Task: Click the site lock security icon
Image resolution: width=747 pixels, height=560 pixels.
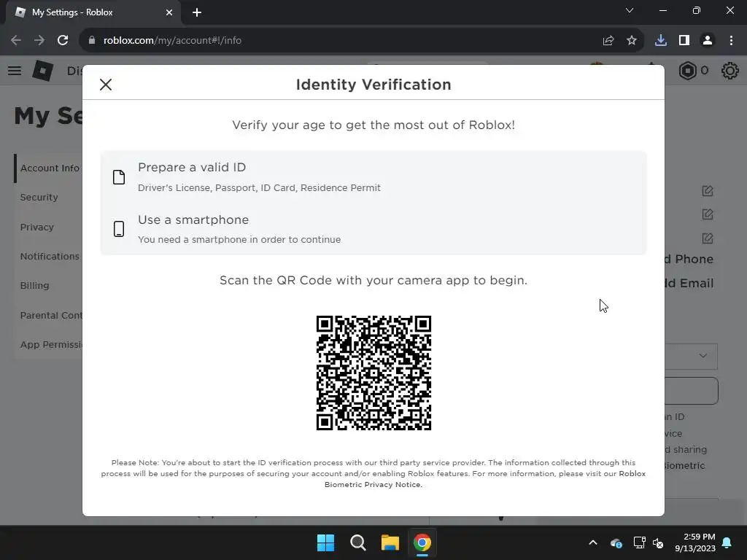Action: pyautogui.click(x=92, y=41)
